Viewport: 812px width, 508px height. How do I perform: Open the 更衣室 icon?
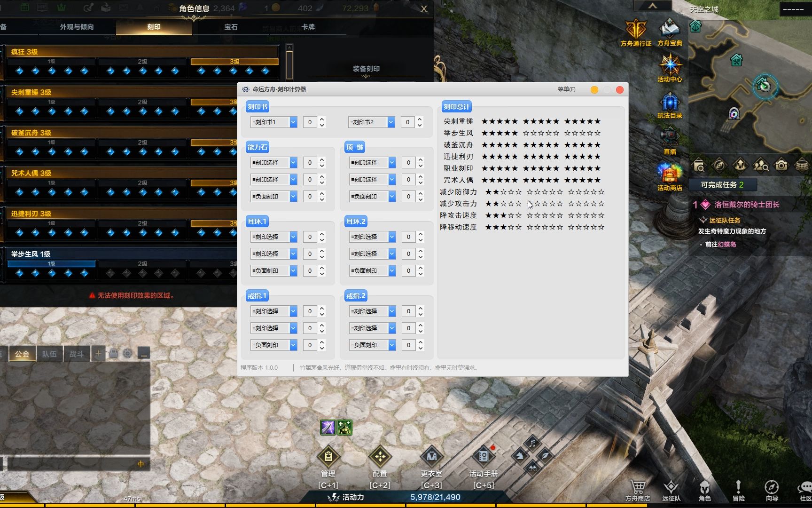[x=431, y=456]
